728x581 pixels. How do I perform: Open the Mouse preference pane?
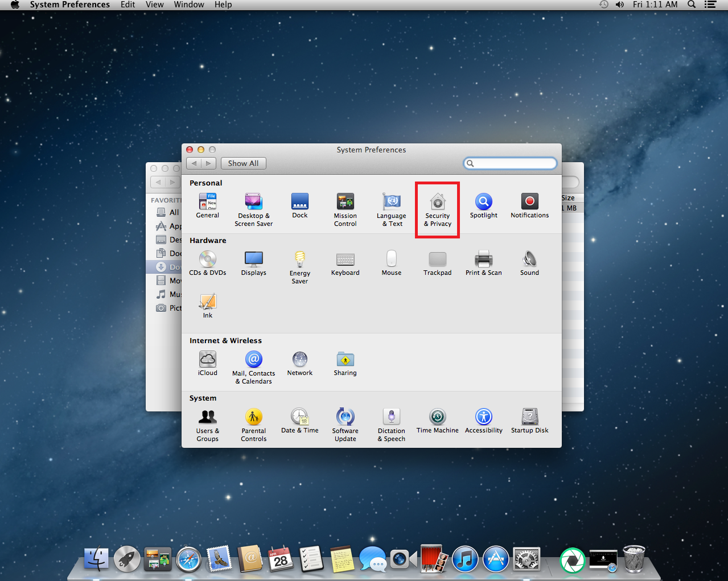[x=392, y=263]
